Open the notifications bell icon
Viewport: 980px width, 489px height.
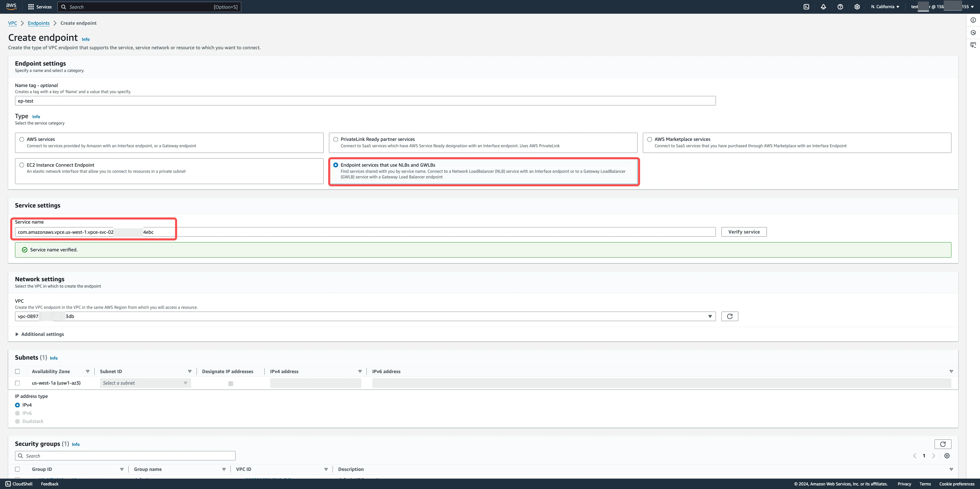(x=823, y=7)
